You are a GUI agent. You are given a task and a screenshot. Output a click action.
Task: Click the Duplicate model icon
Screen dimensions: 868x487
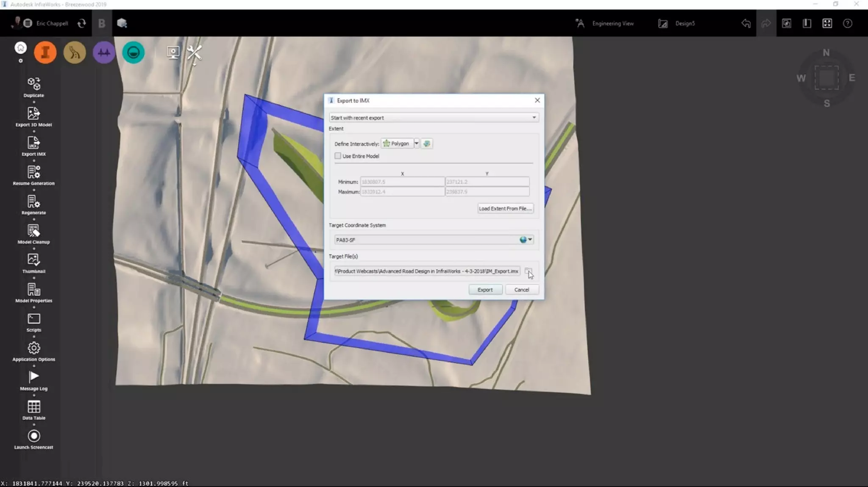[33, 84]
